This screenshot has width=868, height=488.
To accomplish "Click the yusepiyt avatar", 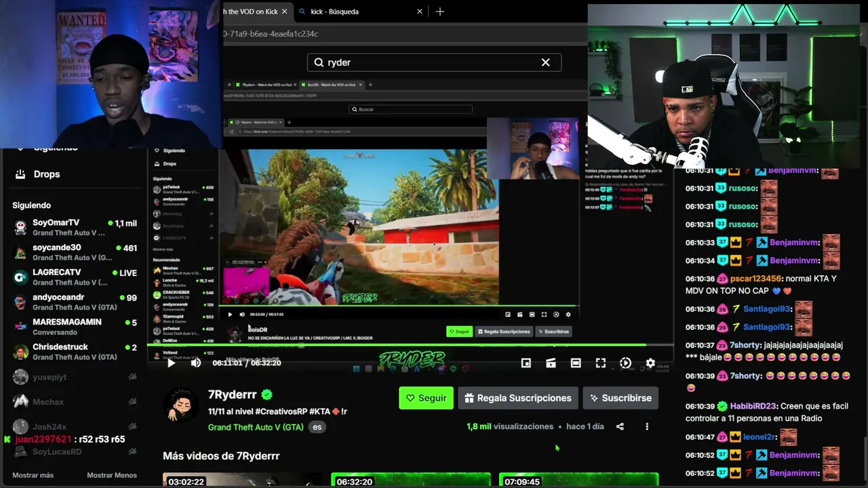I will 20,377.
